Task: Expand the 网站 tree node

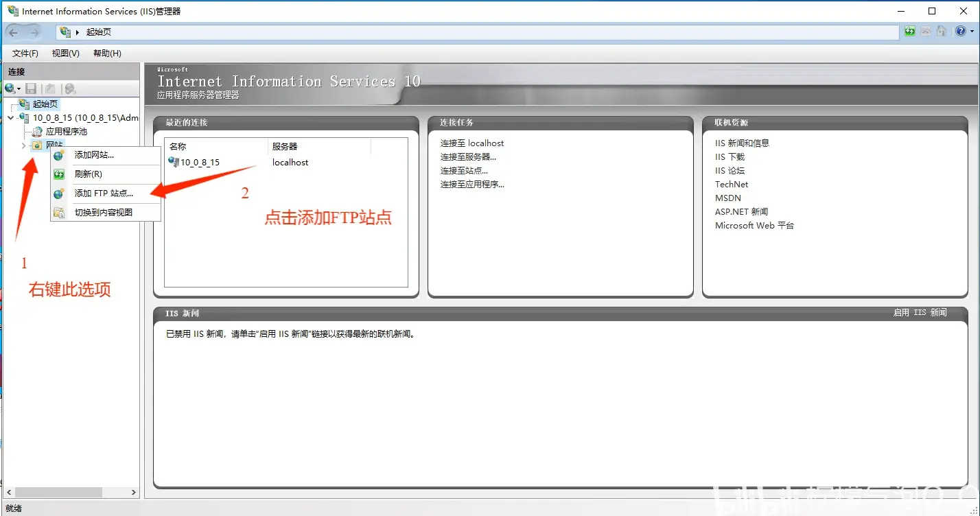Action: [23, 145]
